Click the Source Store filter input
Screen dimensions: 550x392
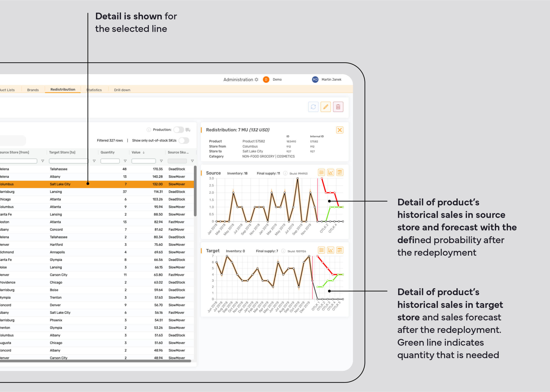tap(19, 161)
